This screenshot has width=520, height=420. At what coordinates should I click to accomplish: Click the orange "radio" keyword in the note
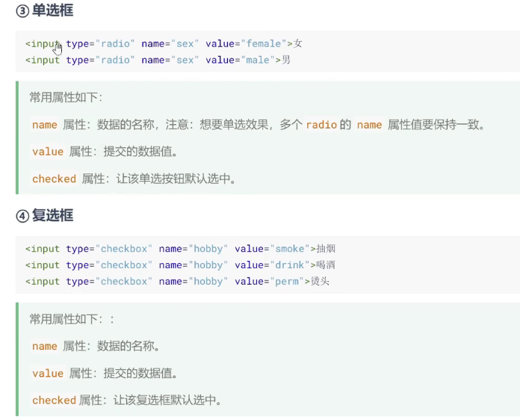click(x=321, y=125)
